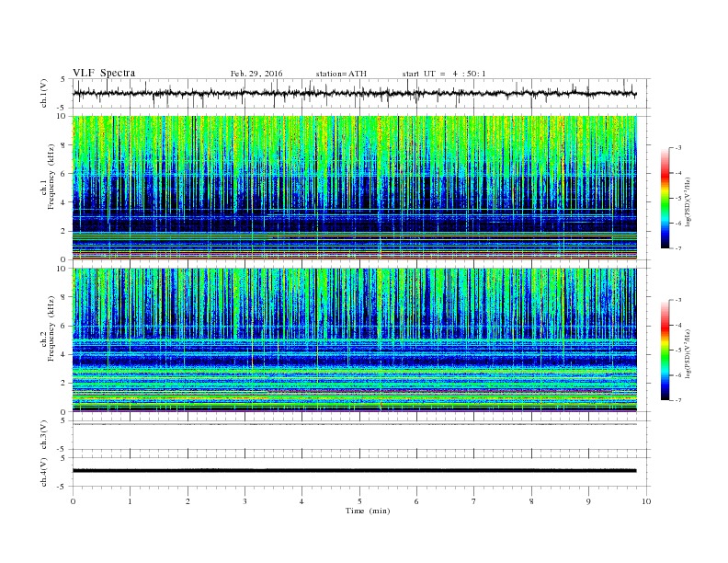Click the ch.4 thick black waveform trace
The image size is (728, 563).
point(354,471)
